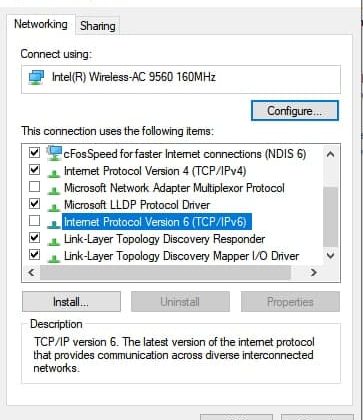Open the Configure adapter button
The height and width of the screenshot is (420, 363).
point(295,111)
